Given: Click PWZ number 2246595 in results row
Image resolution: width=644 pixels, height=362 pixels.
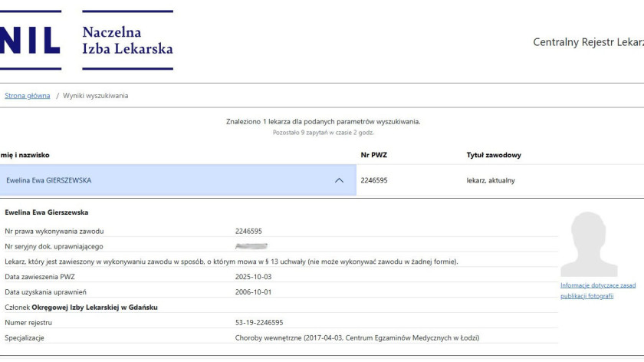Looking at the screenshot, I should [374, 180].
